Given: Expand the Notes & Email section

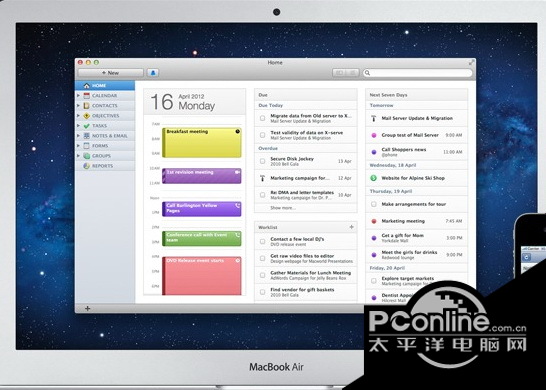Looking at the screenshot, I should point(79,136).
